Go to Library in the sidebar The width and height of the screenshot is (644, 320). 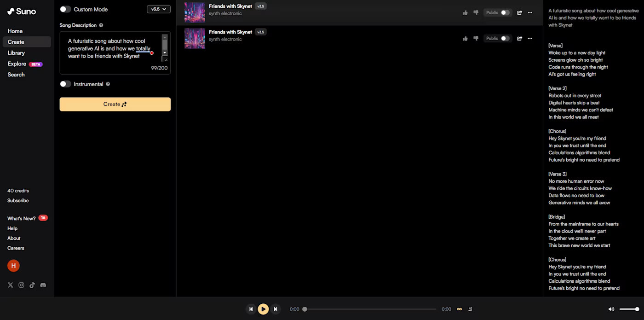pos(16,53)
